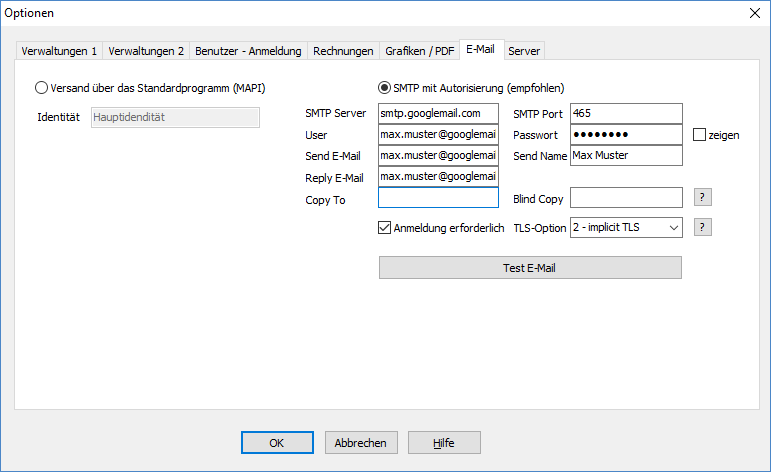Image resolution: width=771 pixels, height=472 pixels.
Task: Click the empty Blind Copy field
Action: coord(625,198)
